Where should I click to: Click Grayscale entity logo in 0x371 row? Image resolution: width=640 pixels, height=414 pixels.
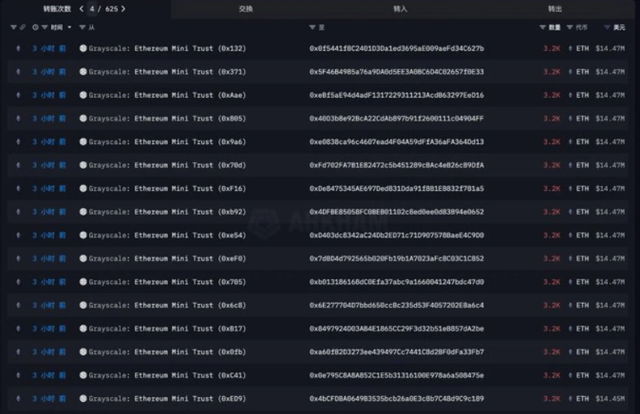(x=83, y=72)
